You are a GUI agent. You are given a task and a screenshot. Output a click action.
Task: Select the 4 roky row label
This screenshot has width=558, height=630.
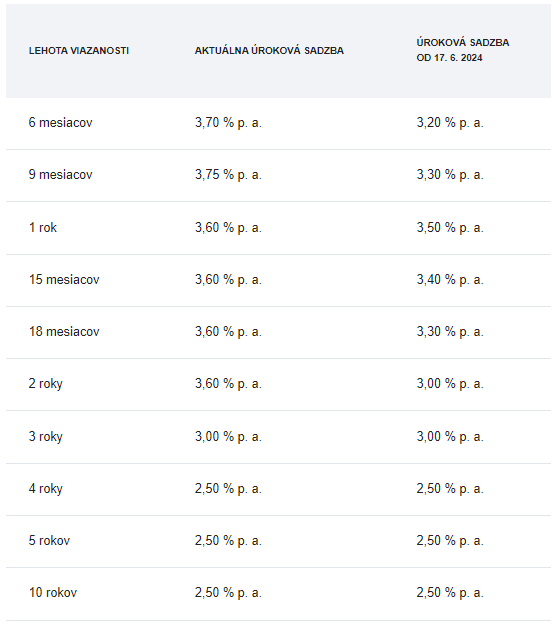(x=45, y=489)
